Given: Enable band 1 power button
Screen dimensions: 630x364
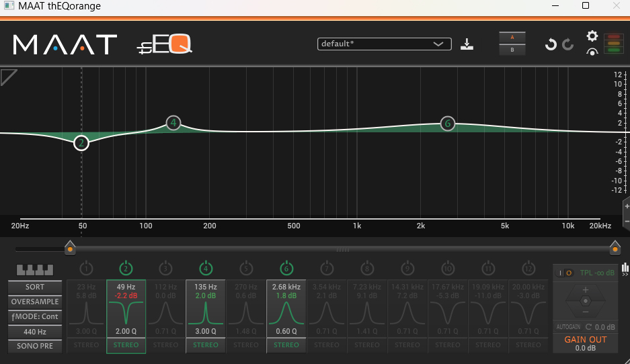Looking at the screenshot, I should click(x=86, y=268).
